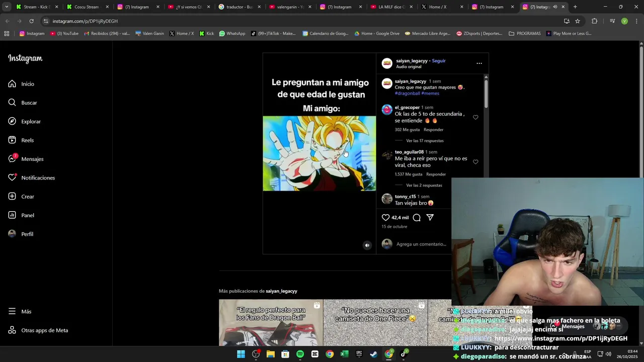Switch to 'Stream - Kick' tab
This screenshot has height=362, width=644.
click(x=37, y=7)
